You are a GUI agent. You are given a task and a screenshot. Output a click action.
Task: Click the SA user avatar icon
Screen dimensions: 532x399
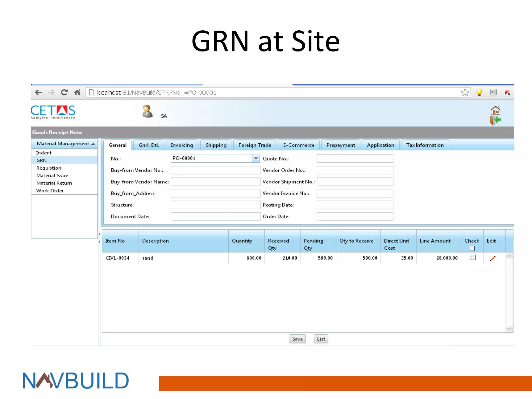point(148,111)
